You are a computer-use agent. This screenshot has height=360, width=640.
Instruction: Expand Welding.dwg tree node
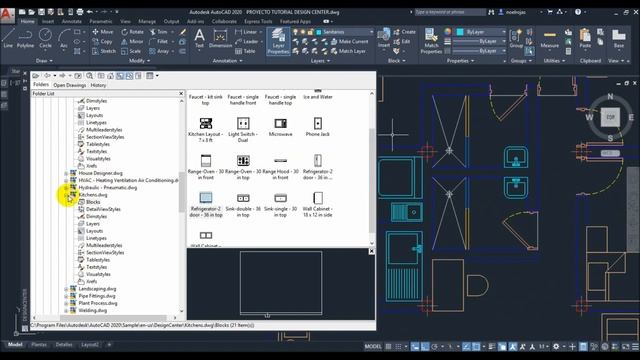(x=66, y=311)
